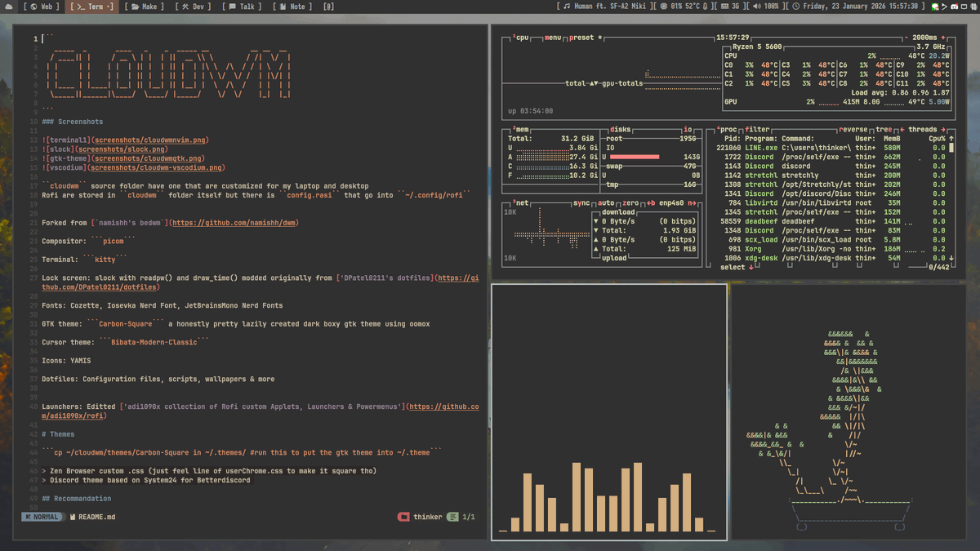Select the Term workspace tag
980x551 pixels.
pos(91,7)
